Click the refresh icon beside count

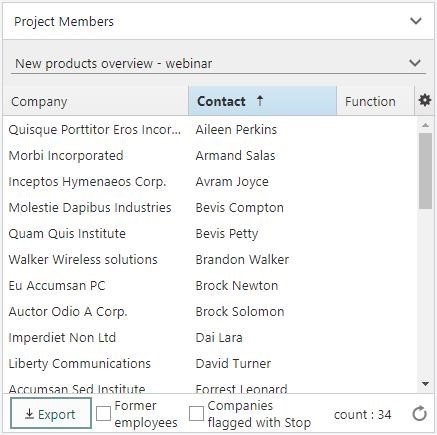pos(419,414)
